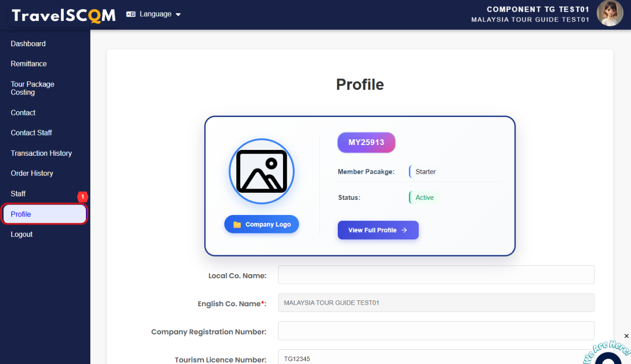Click the Company Logo upload button

pyautogui.click(x=262, y=224)
